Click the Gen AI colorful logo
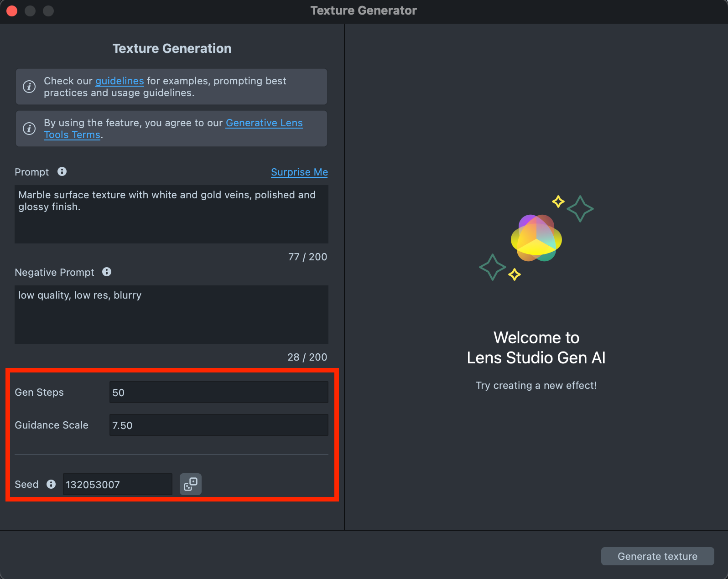728x579 pixels. click(x=536, y=238)
